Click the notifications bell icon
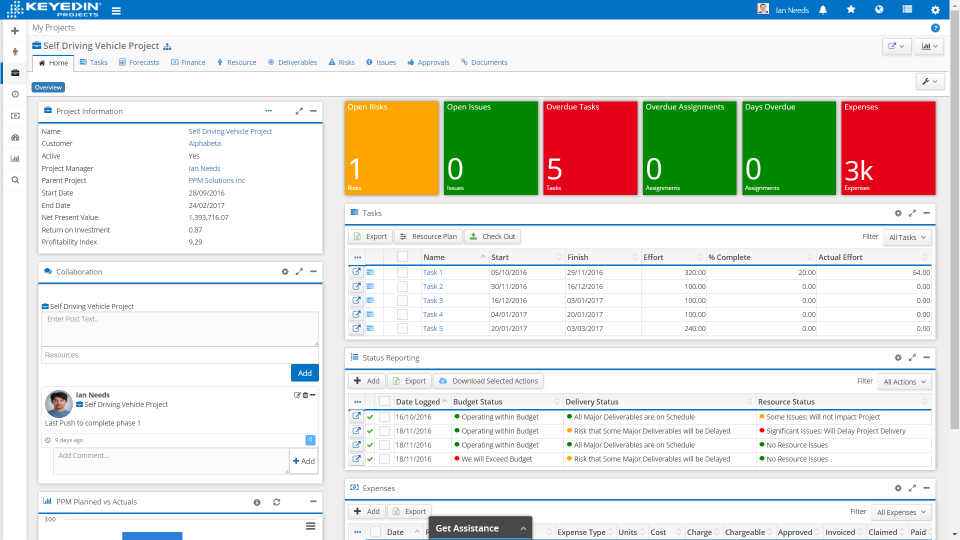Screen dimensions: 960x540 (x=823, y=10)
